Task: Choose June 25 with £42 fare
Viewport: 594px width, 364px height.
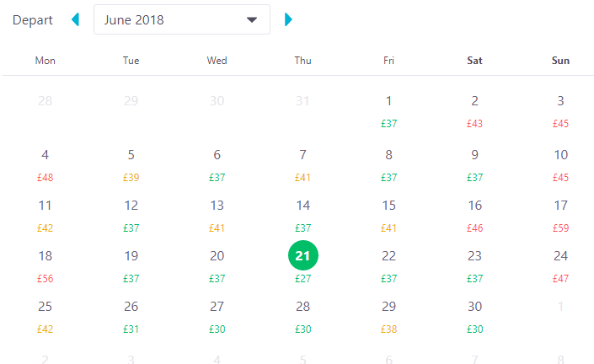Action: tap(45, 315)
